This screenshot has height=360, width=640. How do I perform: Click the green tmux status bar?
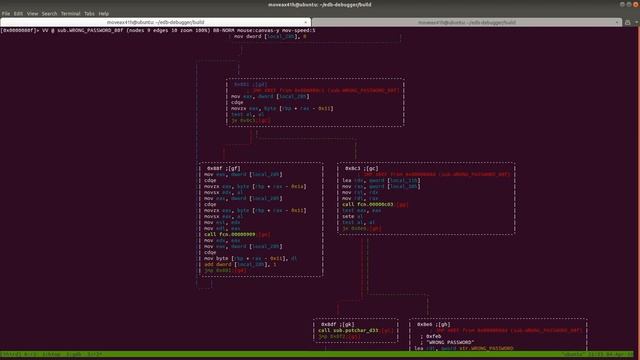pyautogui.click(x=318, y=354)
